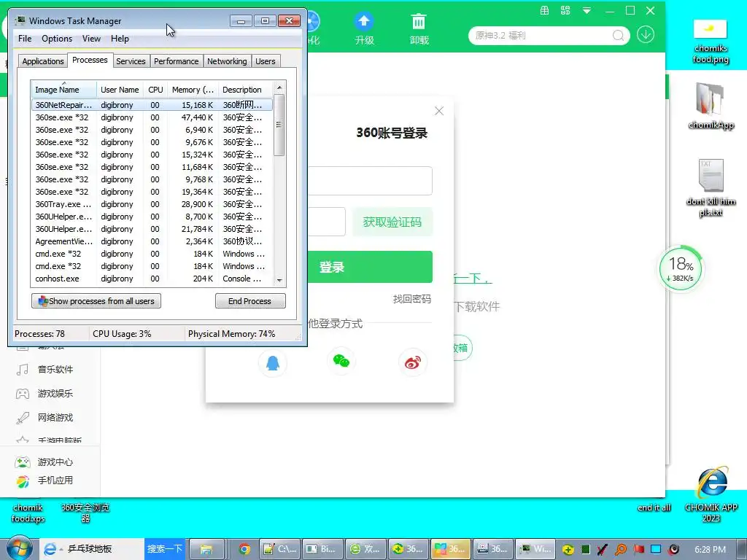Click the clock showing 6:28 PM
Viewport: 747px width, 560px height.
(710, 550)
